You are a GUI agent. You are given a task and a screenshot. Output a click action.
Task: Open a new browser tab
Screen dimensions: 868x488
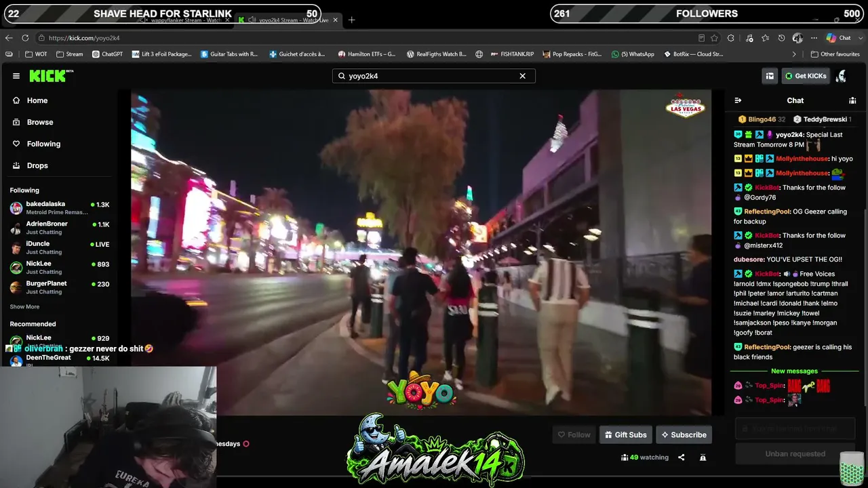[x=351, y=20]
